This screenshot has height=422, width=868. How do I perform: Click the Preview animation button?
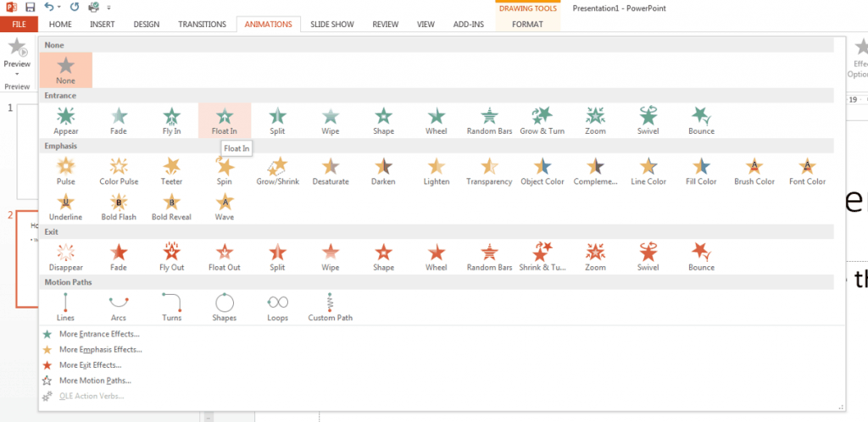point(17,58)
